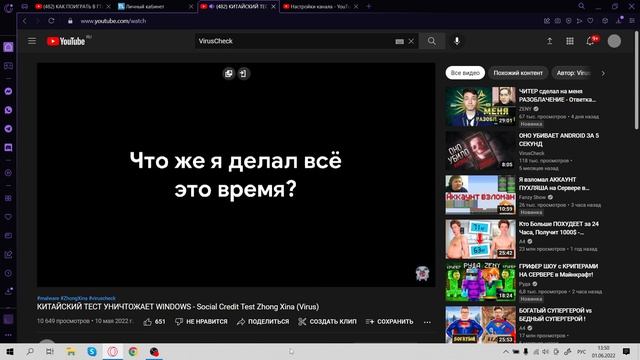
Task: Open 'Я взломал АККАУНТ ПУХЛЯША' thumbnail
Action: click(x=480, y=195)
